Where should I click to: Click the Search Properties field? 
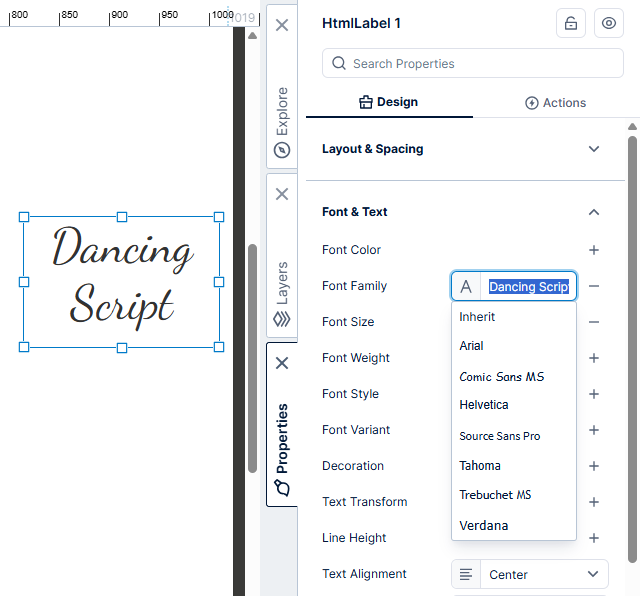[x=472, y=63]
